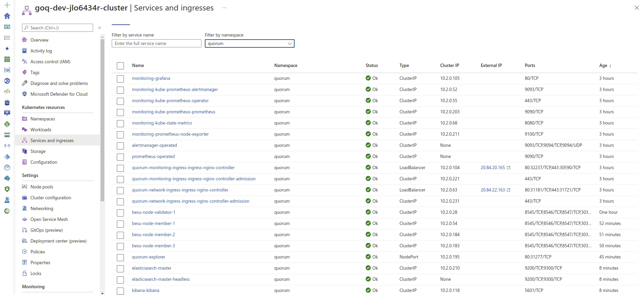Select the besu-node-validator-1 checkbox
Viewport: 644px width, 295px height.
[120, 213]
